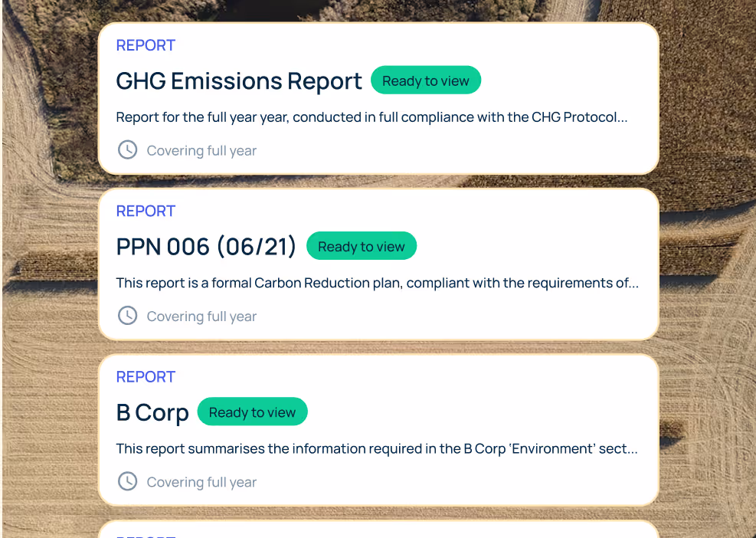The height and width of the screenshot is (538, 756).
Task: Click the clock icon on the B Corp card
Action: [x=127, y=481]
